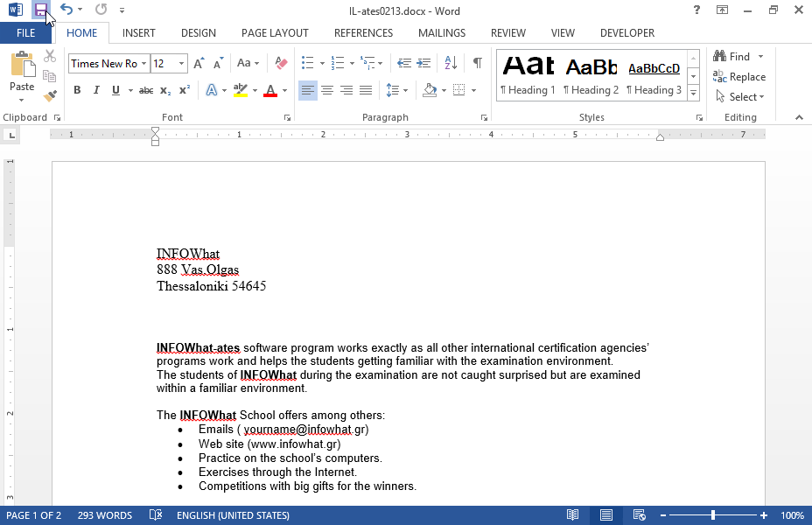Image resolution: width=812 pixels, height=525 pixels.
Task: Click the zoom slider handle
Action: tap(713, 515)
